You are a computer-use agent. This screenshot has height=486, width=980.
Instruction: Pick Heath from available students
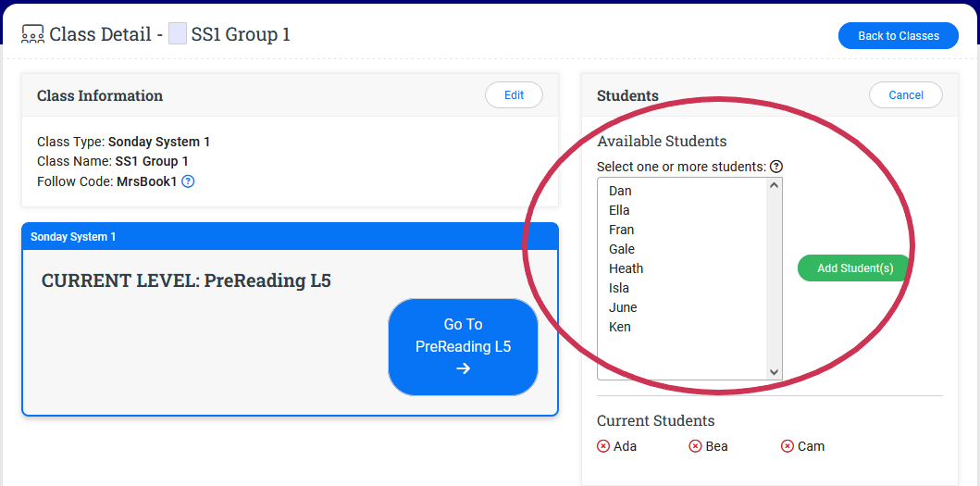626,268
